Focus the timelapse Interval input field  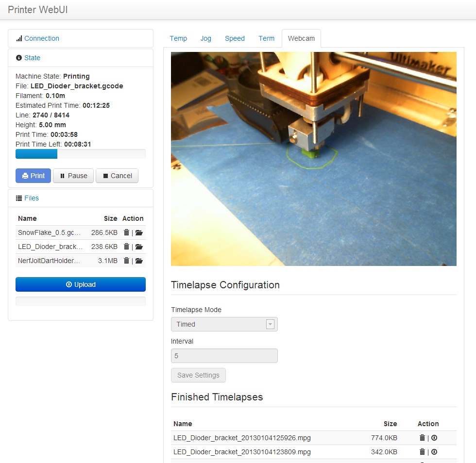(224, 356)
